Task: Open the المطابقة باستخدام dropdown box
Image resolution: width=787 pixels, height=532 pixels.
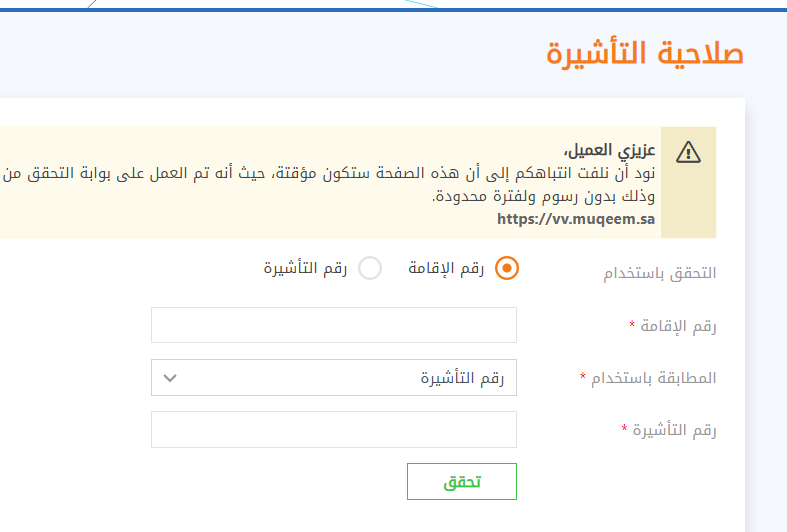Action: pyautogui.click(x=334, y=377)
